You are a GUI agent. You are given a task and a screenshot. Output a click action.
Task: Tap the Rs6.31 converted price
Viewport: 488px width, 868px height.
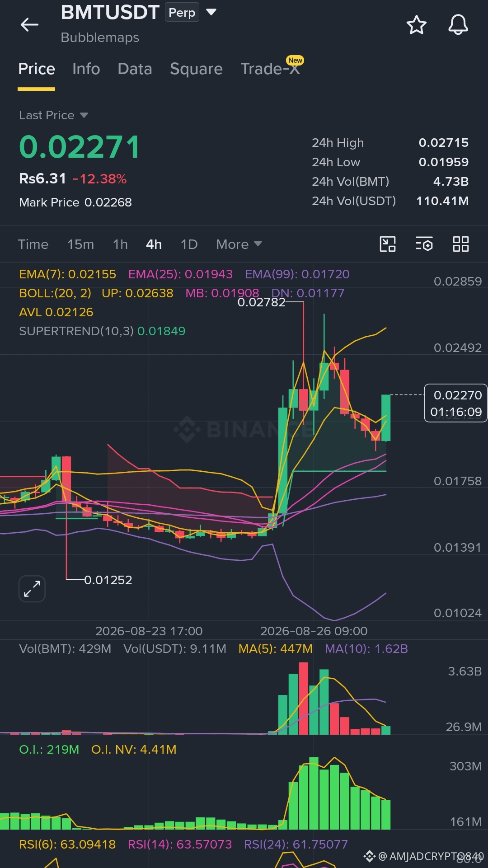42,178
